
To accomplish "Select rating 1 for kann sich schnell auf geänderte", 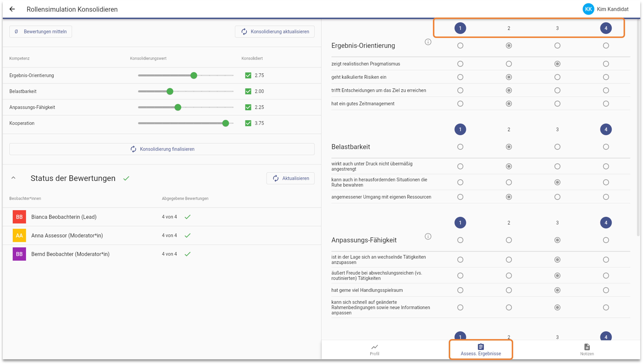I will click(460, 307).
